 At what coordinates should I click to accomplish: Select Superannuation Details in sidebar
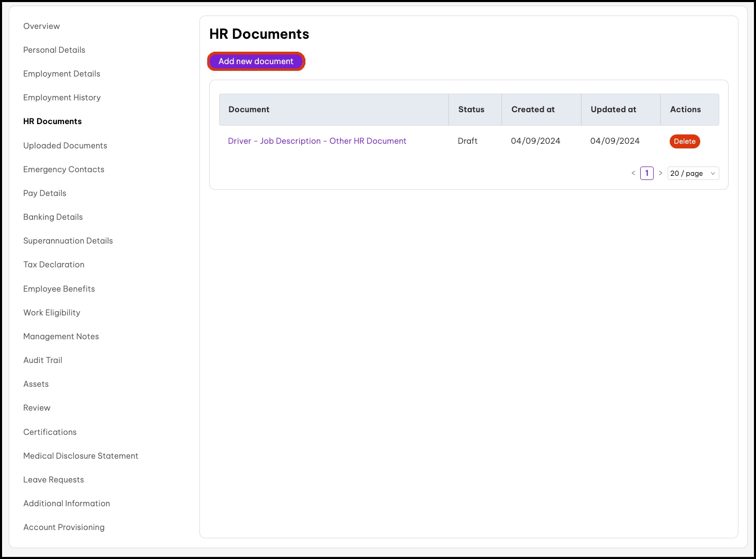click(x=68, y=241)
